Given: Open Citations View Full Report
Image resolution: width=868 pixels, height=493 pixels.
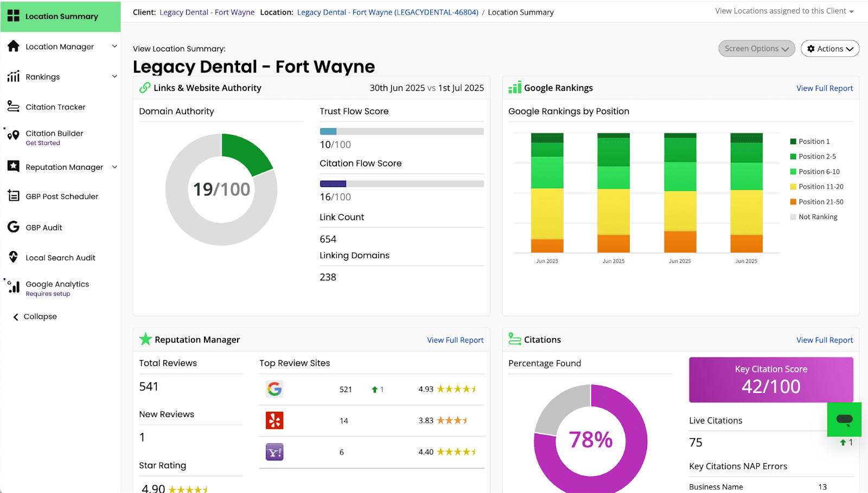Looking at the screenshot, I should [825, 340].
